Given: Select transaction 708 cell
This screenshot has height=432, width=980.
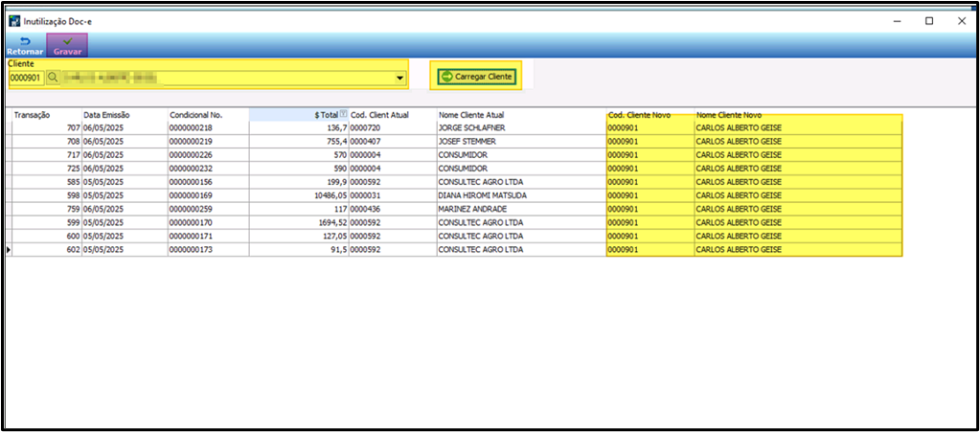Looking at the screenshot, I should [47, 142].
